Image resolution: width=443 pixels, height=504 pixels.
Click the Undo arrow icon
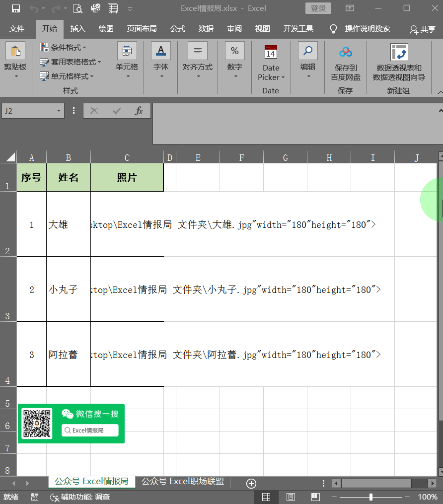[34, 8]
